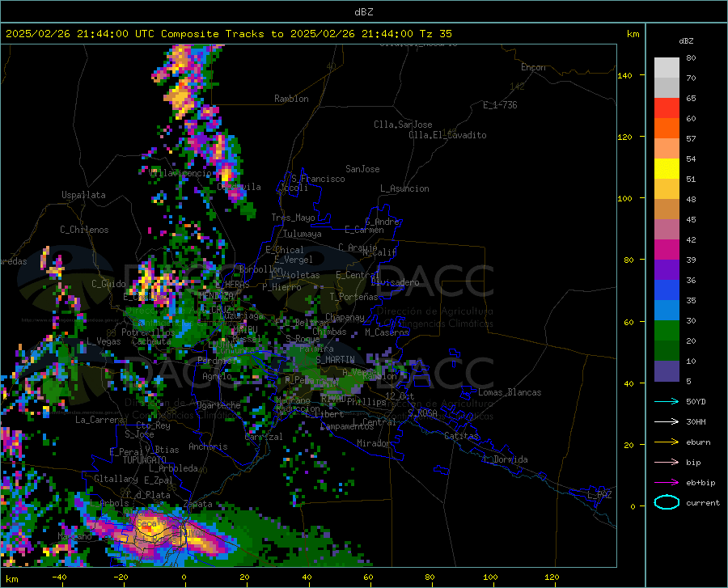
Task: Click the cyan 'current' ellipse symbol
Action: 667,502
